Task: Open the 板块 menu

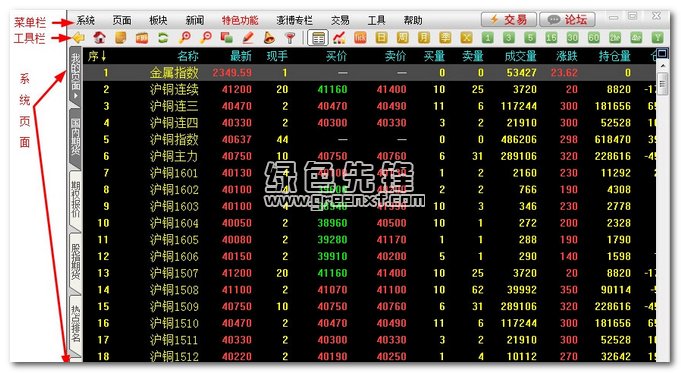Action: coord(158,20)
